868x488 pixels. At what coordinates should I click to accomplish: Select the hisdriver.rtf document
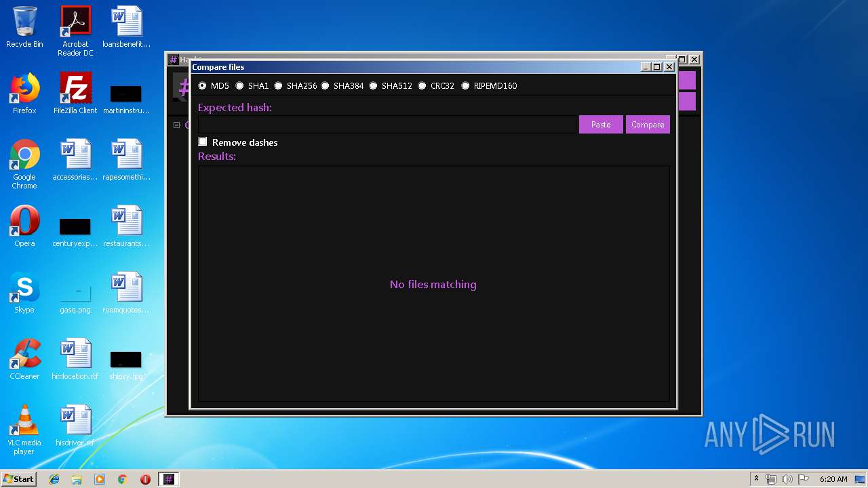point(75,426)
